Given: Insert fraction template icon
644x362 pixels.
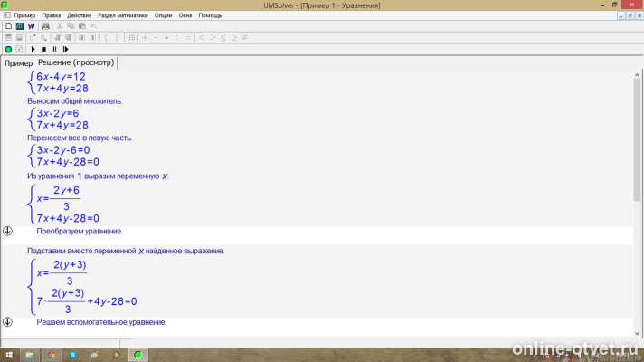Looking at the screenshot, I should pos(8,38).
